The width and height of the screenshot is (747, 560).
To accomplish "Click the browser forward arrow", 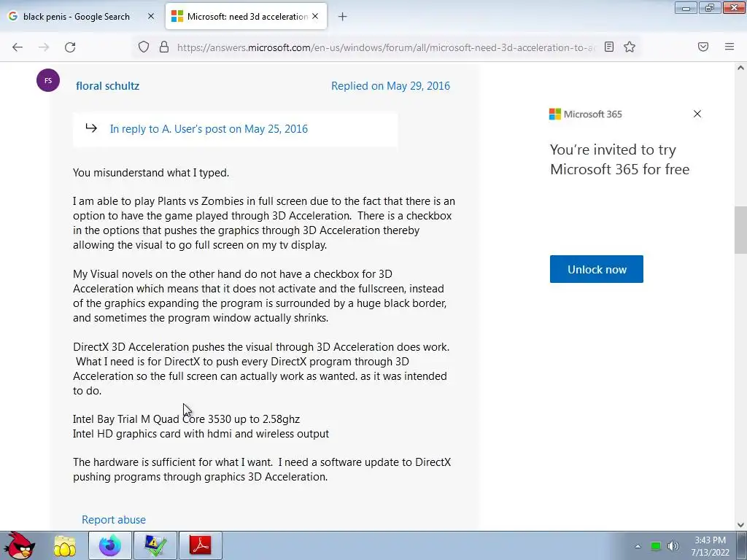I will [x=44, y=47].
